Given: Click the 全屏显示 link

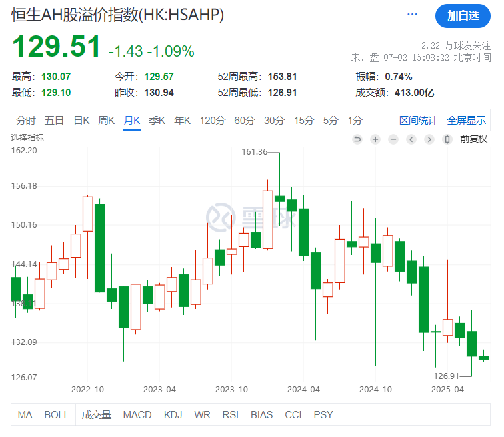Looking at the screenshot, I should click(x=467, y=121).
